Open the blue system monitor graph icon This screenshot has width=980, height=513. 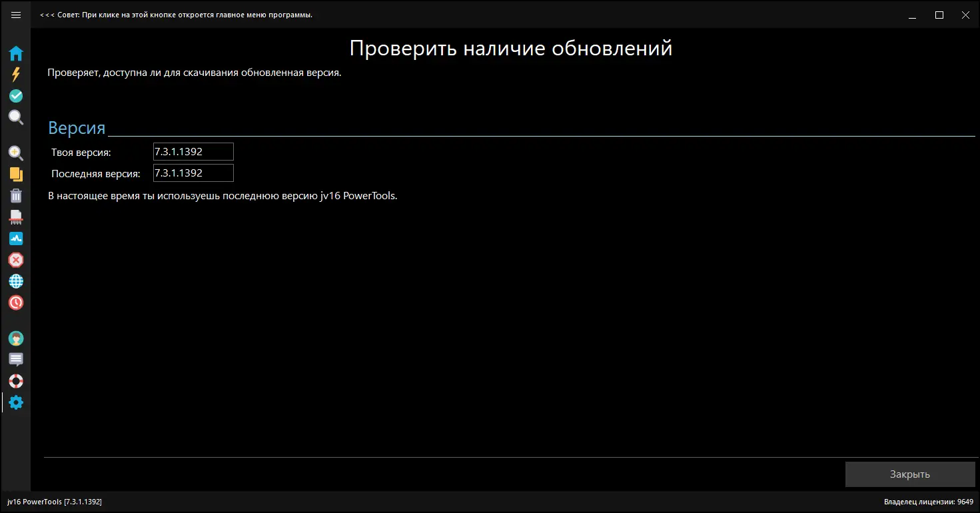pos(16,238)
